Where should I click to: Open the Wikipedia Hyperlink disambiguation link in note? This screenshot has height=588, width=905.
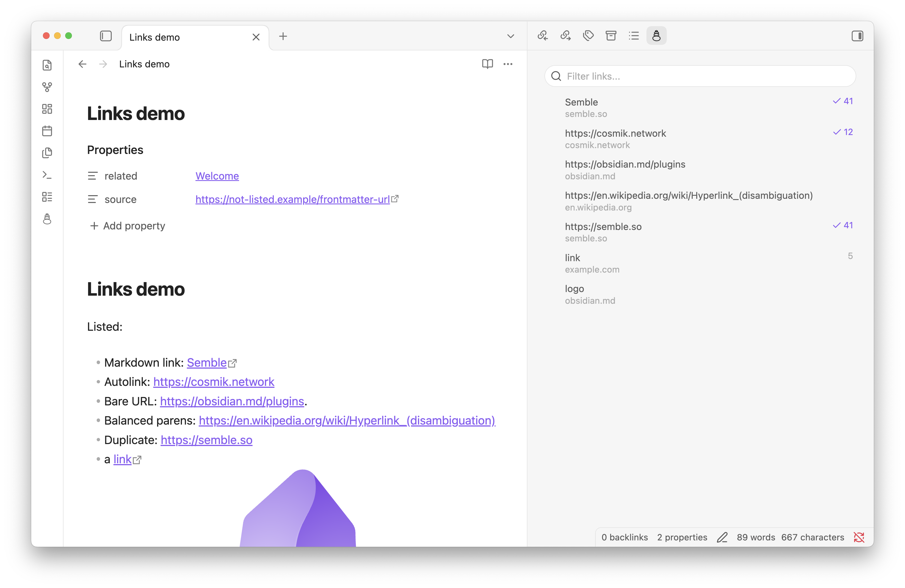pyautogui.click(x=347, y=420)
